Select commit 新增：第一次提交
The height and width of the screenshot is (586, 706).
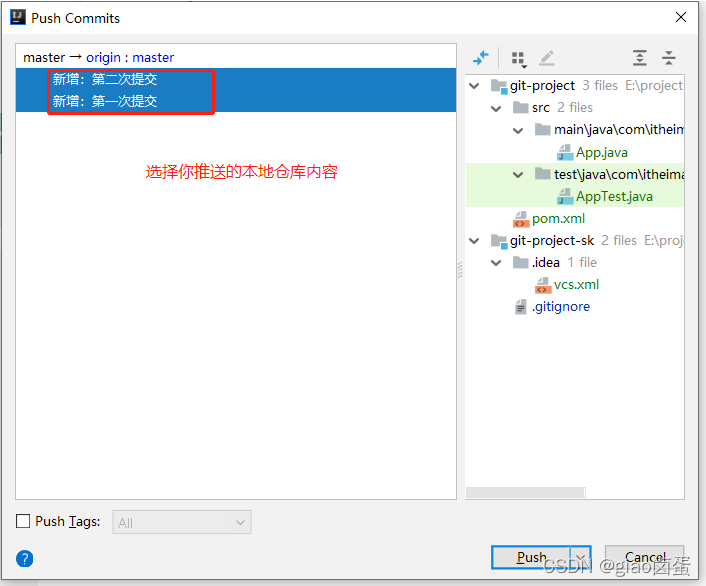click(236, 101)
